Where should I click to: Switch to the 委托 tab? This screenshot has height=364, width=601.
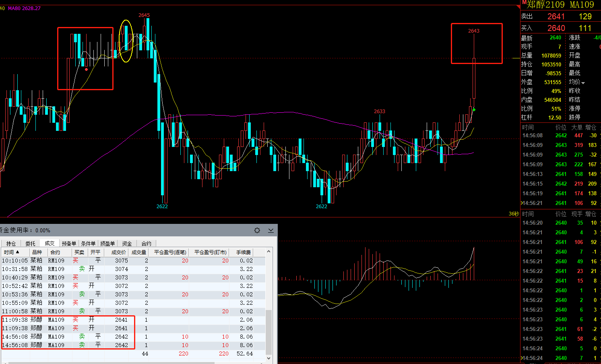[x=30, y=243]
